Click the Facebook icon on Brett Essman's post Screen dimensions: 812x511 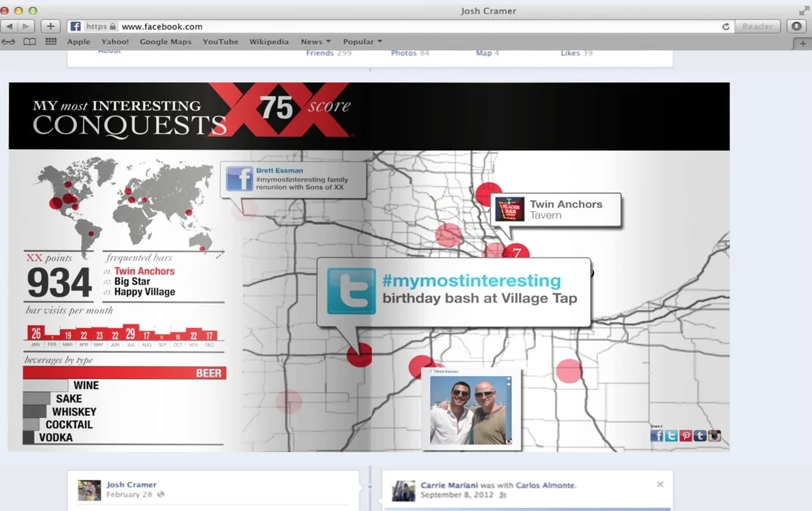(x=239, y=178)
